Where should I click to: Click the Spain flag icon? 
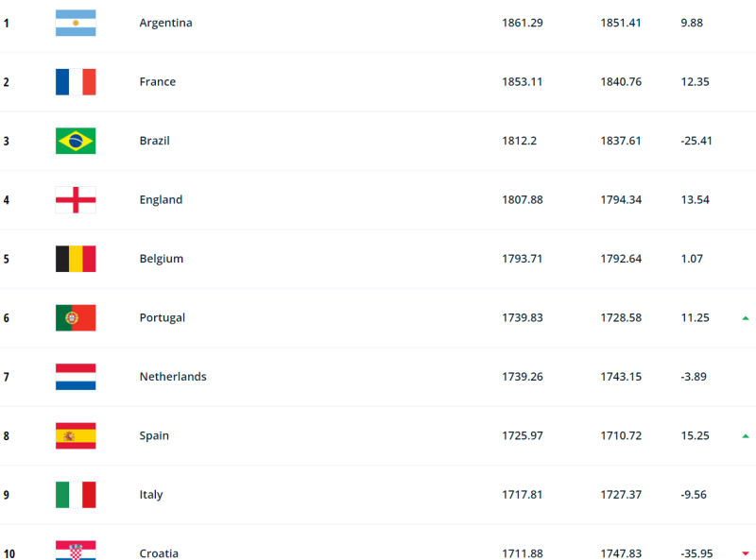click(x=76, y=436)
